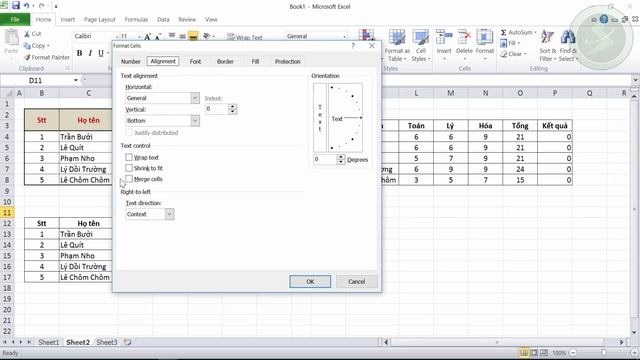
Task: Open the number format General dropdown
Action: click(345, 36)
